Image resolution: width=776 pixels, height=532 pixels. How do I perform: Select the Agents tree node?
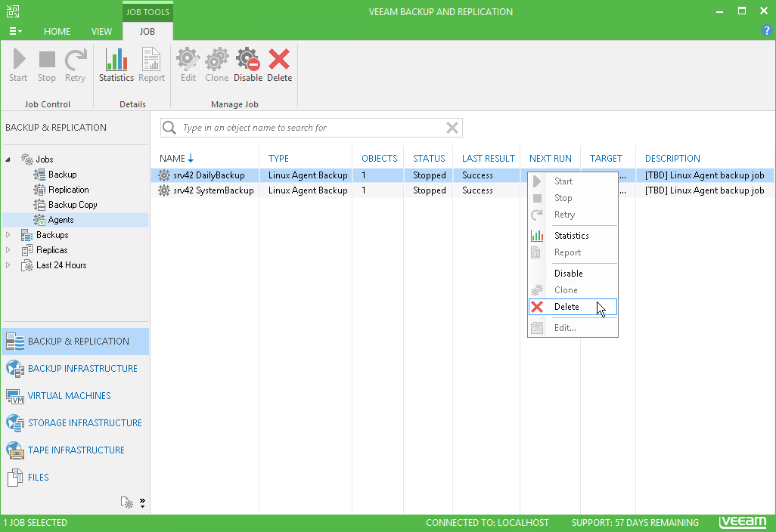pos(61,220)
